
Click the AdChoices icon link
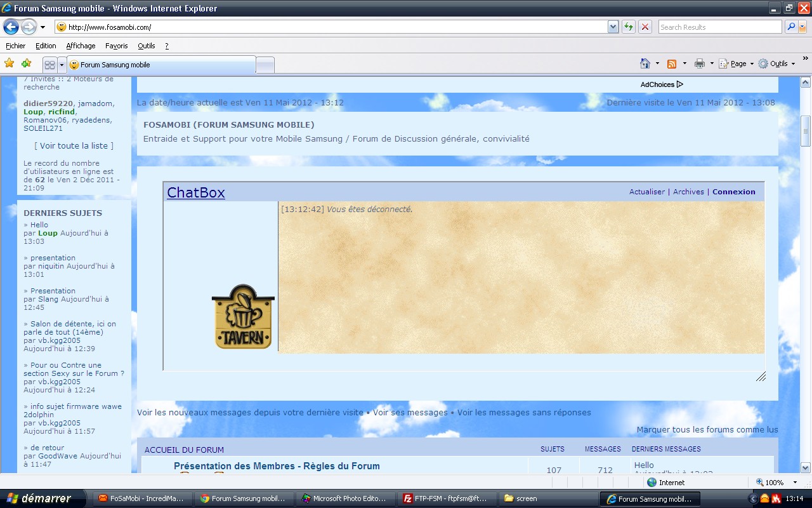(662, 84)
